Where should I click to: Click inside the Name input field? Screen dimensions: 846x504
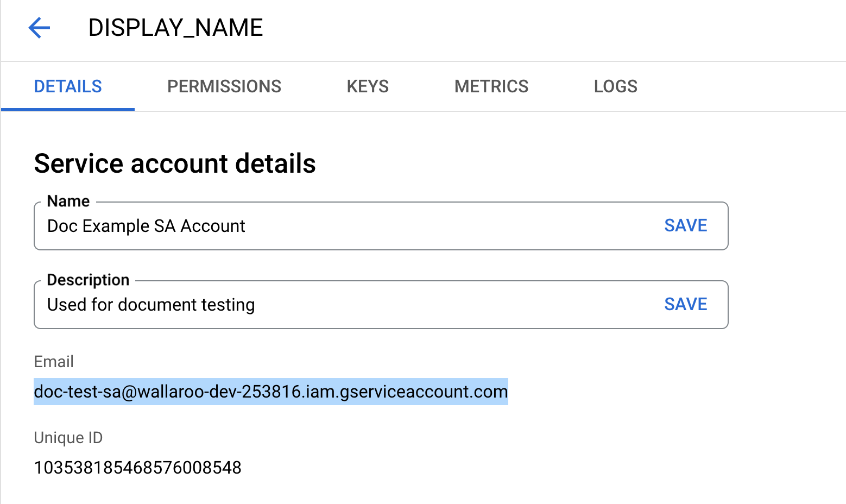(x=326, y=226)
